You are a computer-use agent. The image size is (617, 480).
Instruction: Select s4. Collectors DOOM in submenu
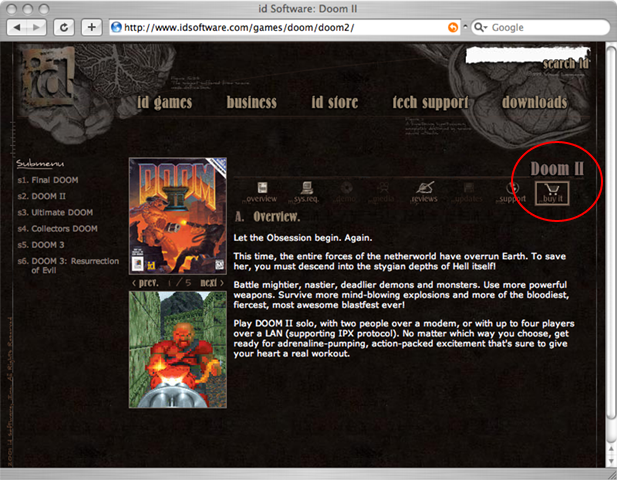coord(57,229)
